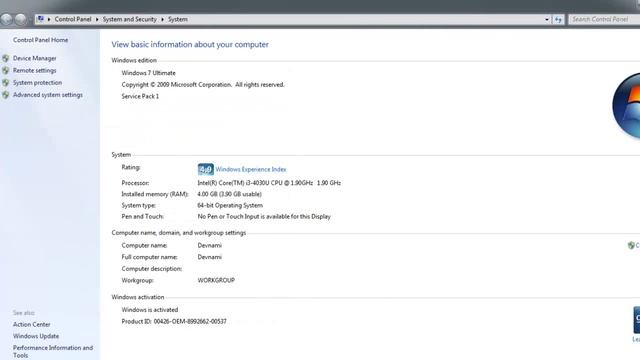Click the 64-bit Operating System value
This screenshot has height=360, width=640.
pos(230,205)
